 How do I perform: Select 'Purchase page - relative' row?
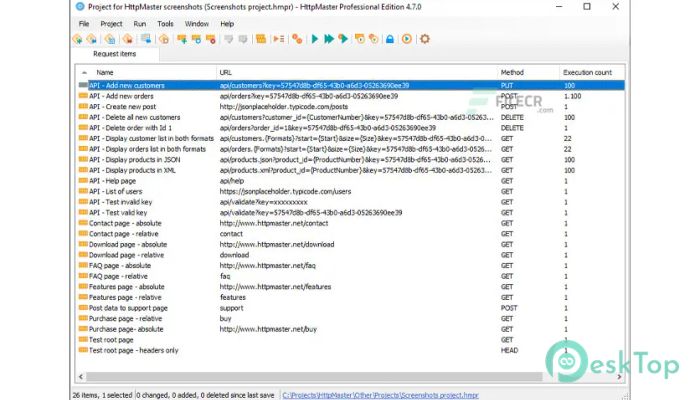click(x=351, y=319)
